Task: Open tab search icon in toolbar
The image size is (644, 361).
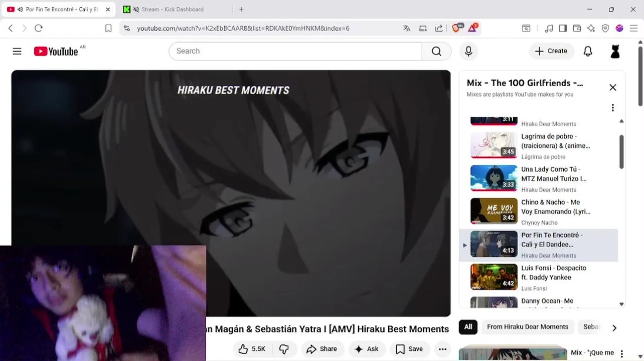Action: [x=526, y=29]
